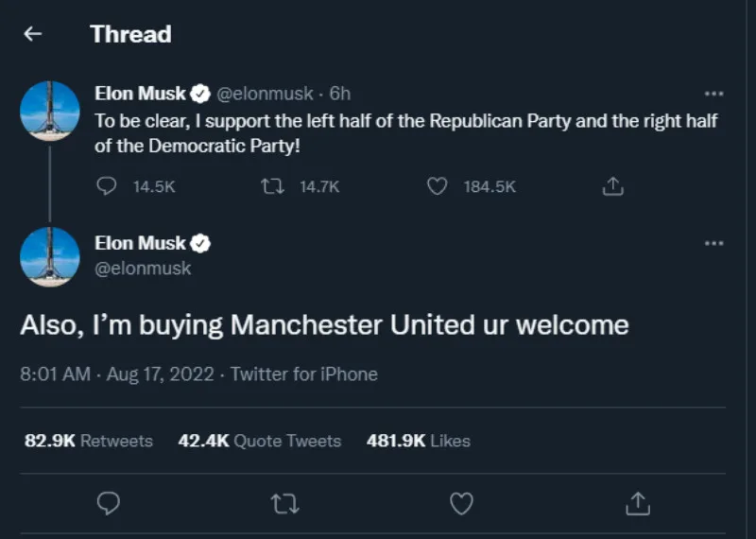Open the profile picture on main tweet
This screenshot has width=756, height=539.
coord(49,256)
